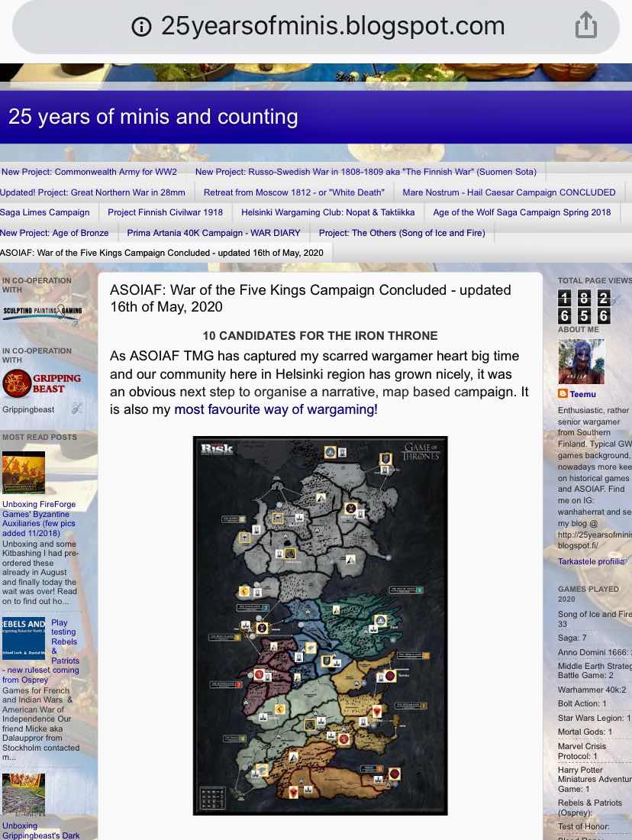This screenshot has height=840, width=632.
Task: Open 'Retreat from Moscow 1812' tab
Action: pos(294,192)
